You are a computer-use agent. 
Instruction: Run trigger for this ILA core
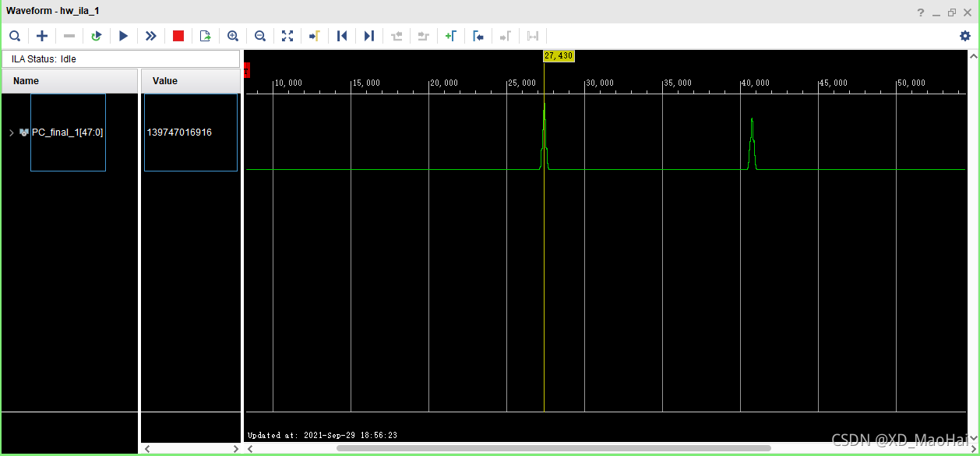(x=124, y=36)
